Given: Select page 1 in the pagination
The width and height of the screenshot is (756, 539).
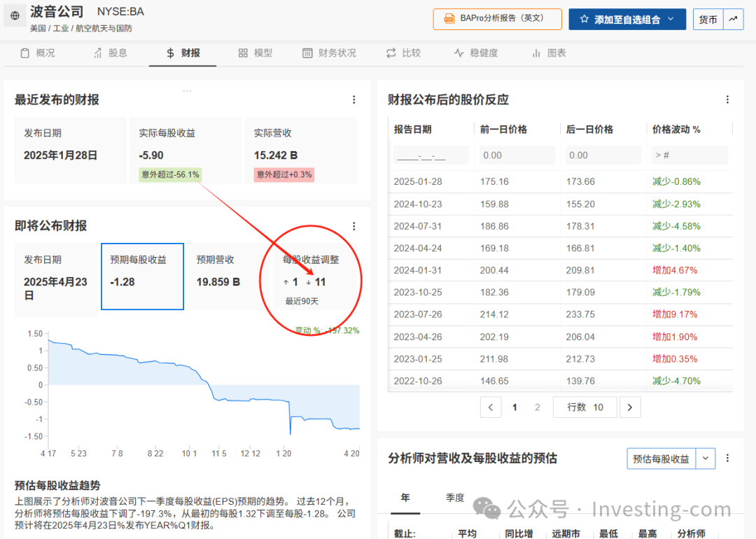Looking at the screenshot, I should tap(514, 407).
